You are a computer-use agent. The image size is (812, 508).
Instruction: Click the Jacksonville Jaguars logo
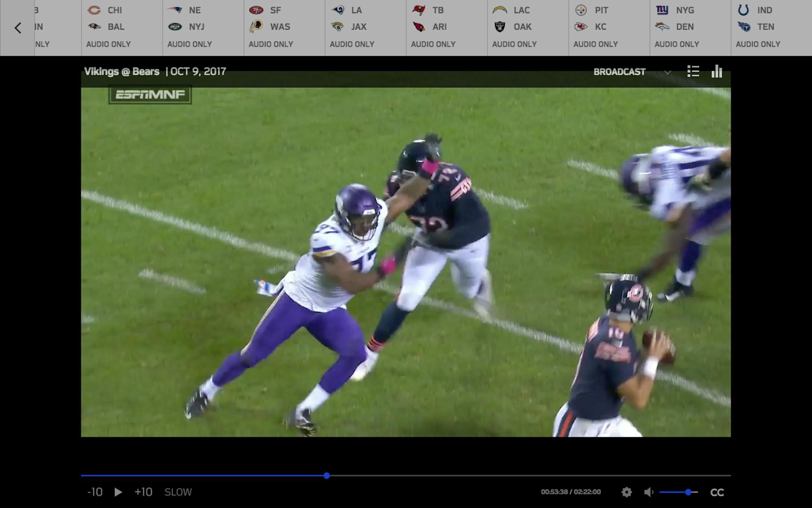(x=338, y=27)
